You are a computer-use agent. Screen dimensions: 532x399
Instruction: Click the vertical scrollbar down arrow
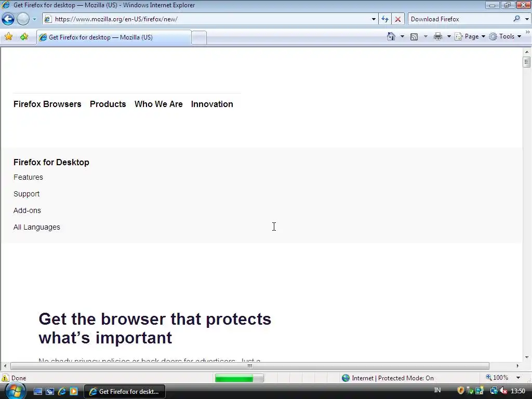527,357
